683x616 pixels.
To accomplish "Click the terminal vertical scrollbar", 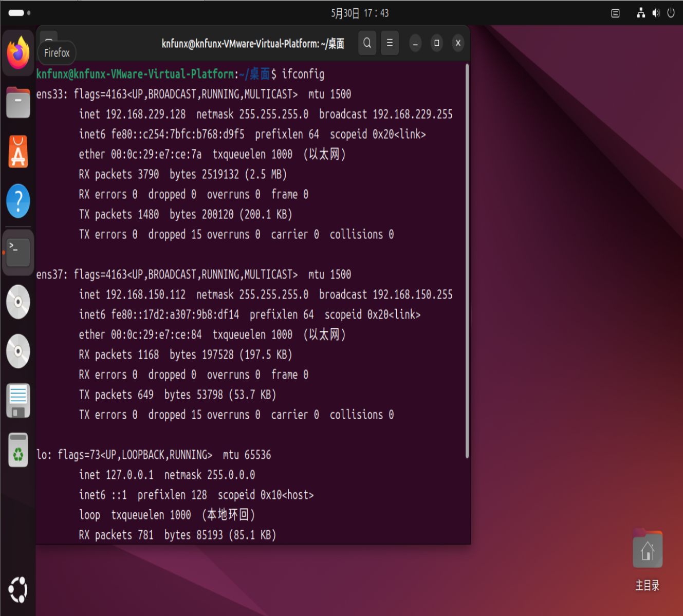I will 467,261.
